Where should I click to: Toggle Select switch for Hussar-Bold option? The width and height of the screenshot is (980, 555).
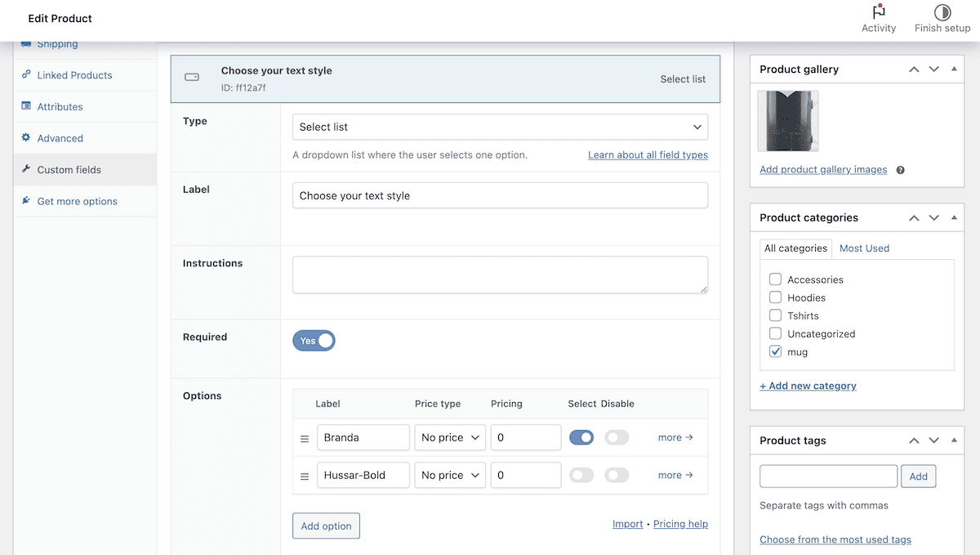[x=581, y=475]
